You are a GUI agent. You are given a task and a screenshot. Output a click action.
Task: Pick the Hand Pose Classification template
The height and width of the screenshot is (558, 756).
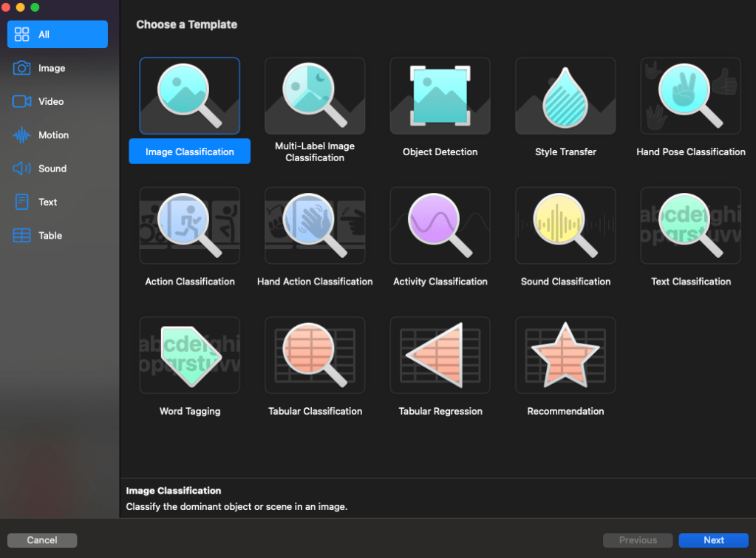pyautogui.click(x=690, y=96)
